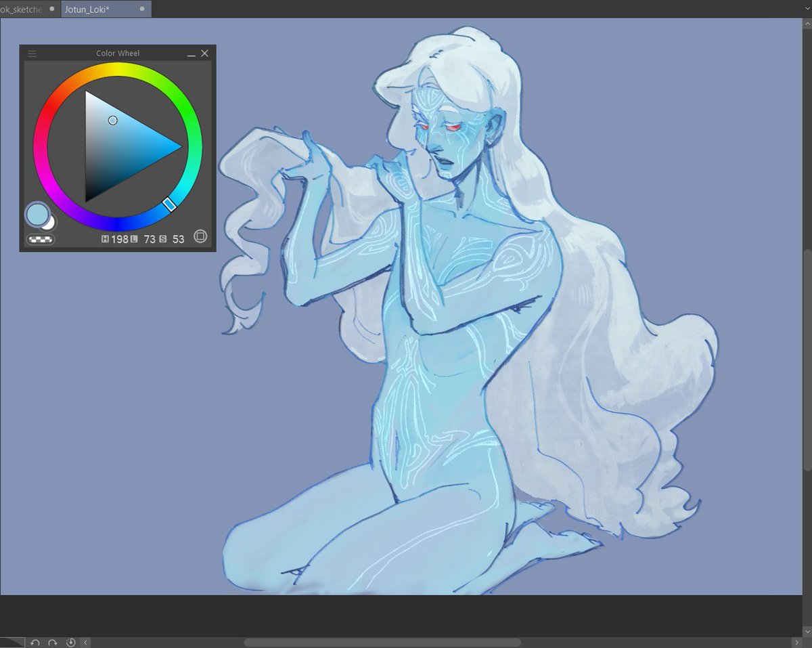The image size is (812, 648).
Task: Switch to the transparent color swatch
Action: (x=40, y=239)
